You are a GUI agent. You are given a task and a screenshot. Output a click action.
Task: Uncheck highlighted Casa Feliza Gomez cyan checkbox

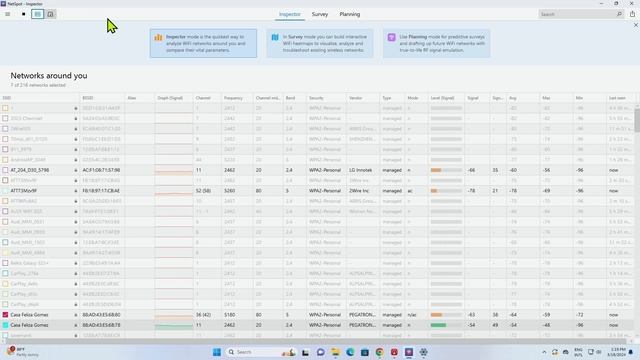click(5, 325)
